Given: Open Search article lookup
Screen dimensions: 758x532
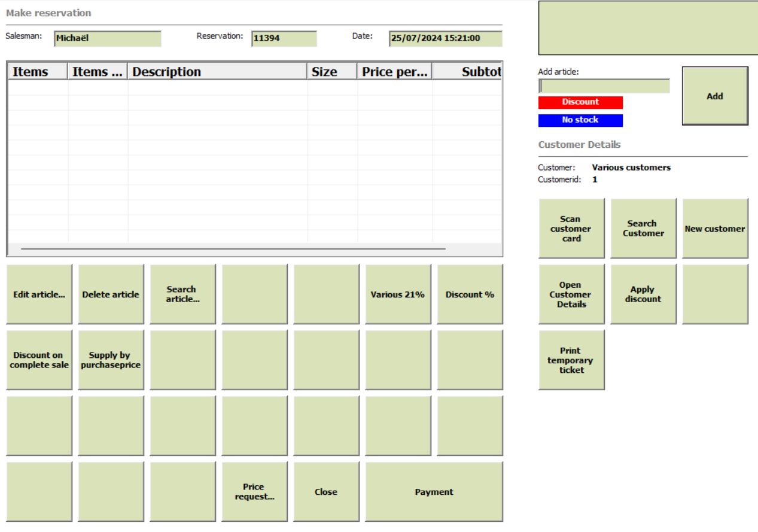Looking at the screenshot, I should tap(182, 294).
